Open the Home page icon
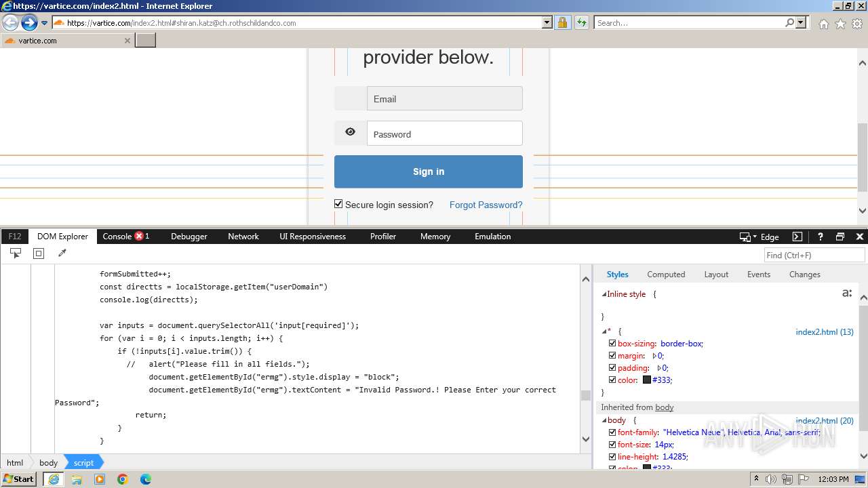The height and width of the screenshot is (488, 868). 823,24
